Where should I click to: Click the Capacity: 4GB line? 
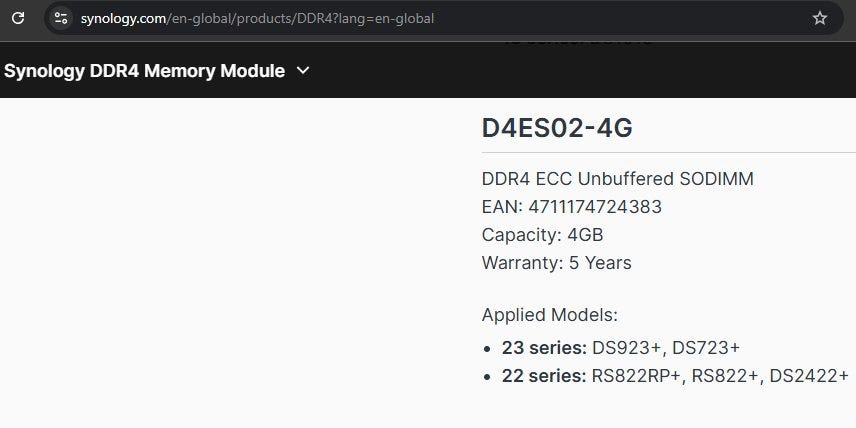pyautogui.click(x=542, y=235)
